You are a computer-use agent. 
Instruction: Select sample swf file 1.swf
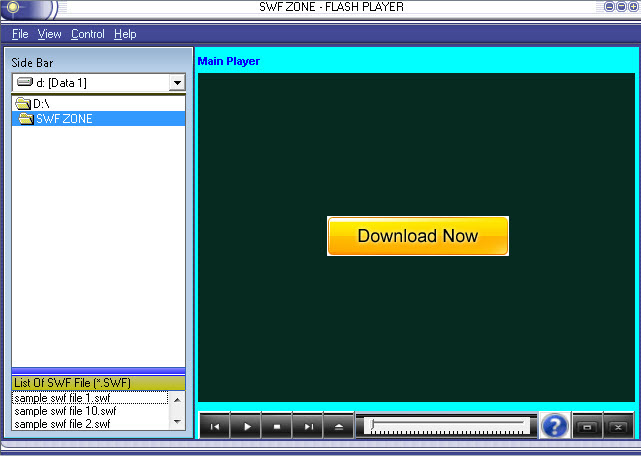[90, 398]
